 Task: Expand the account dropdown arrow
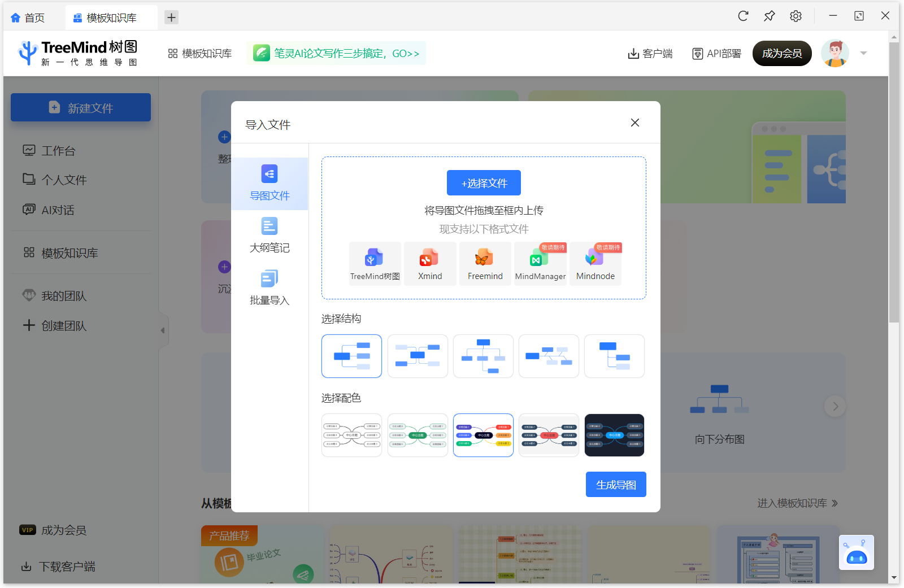click(863, 54)
